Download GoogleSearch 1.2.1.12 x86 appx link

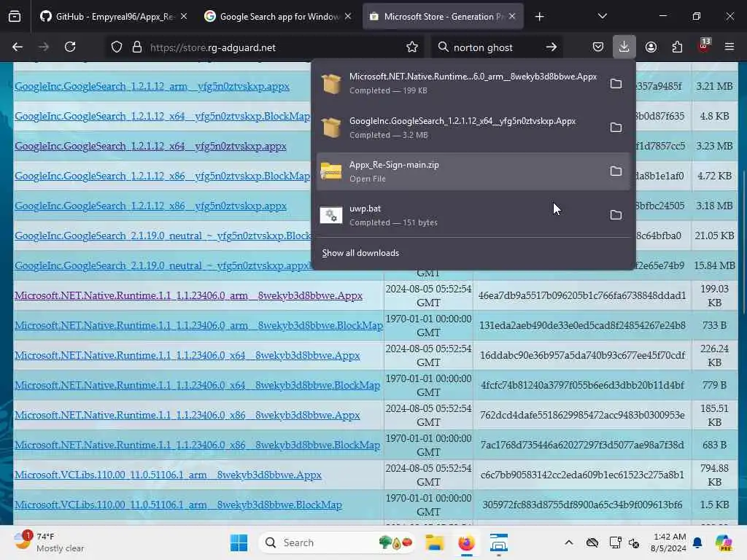pos(150,206)
